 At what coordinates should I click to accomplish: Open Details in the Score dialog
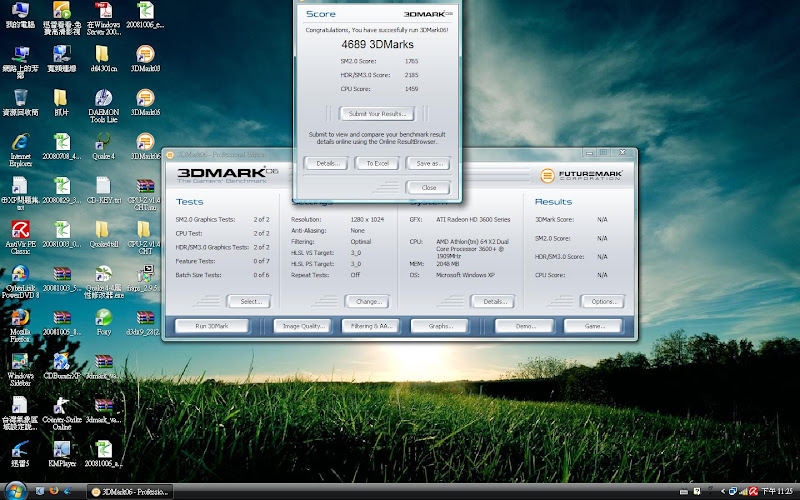(x=325, y=163)
